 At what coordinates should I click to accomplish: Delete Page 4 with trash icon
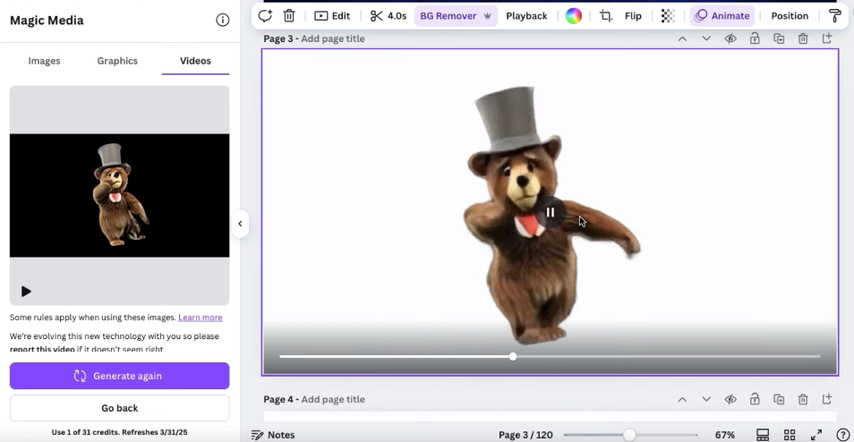coord(803,400)
